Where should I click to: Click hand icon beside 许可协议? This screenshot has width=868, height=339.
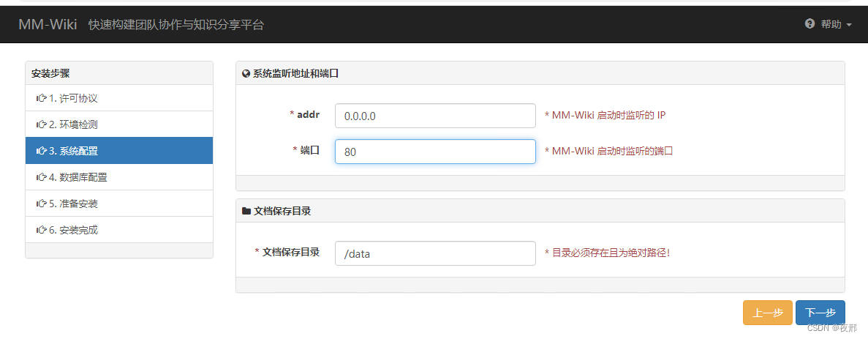(41, 98)
